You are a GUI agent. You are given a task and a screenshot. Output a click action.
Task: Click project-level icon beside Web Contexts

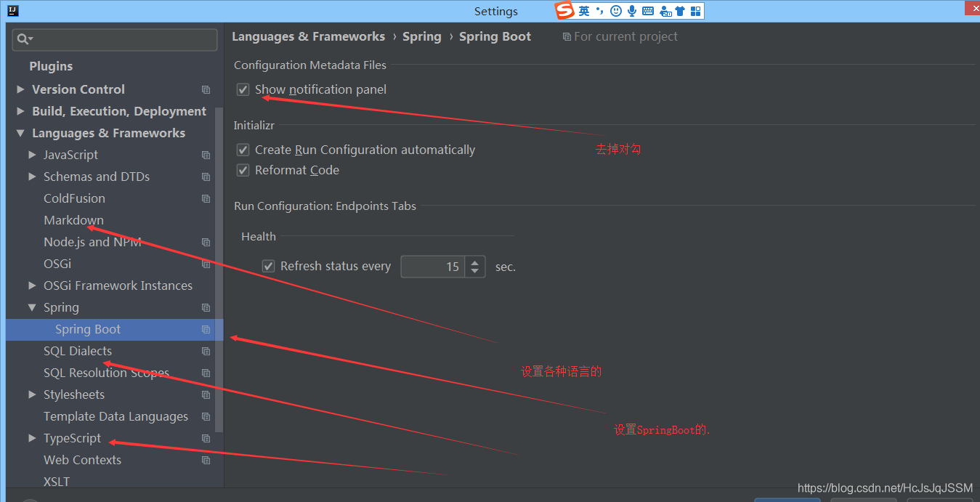pyautogui.click(x=206, y=460)
